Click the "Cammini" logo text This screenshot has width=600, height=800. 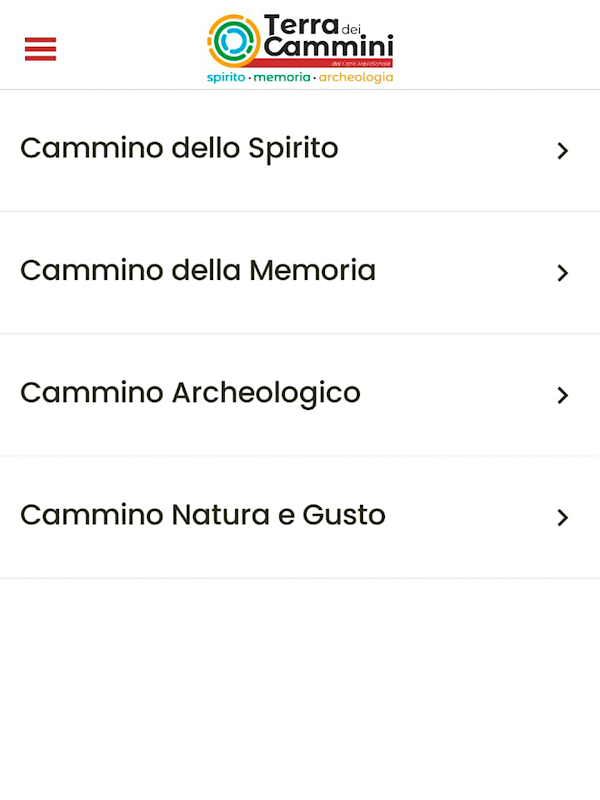pos(330,47)
